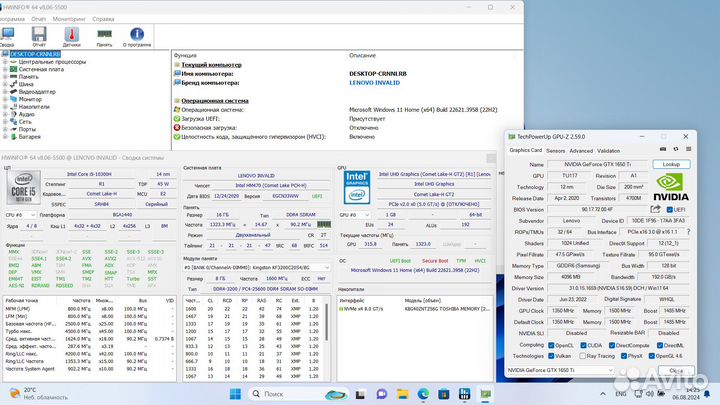Open the GPU #0 dropdown
The height and width of the screenshot is (405, 720).
point(354,215)
